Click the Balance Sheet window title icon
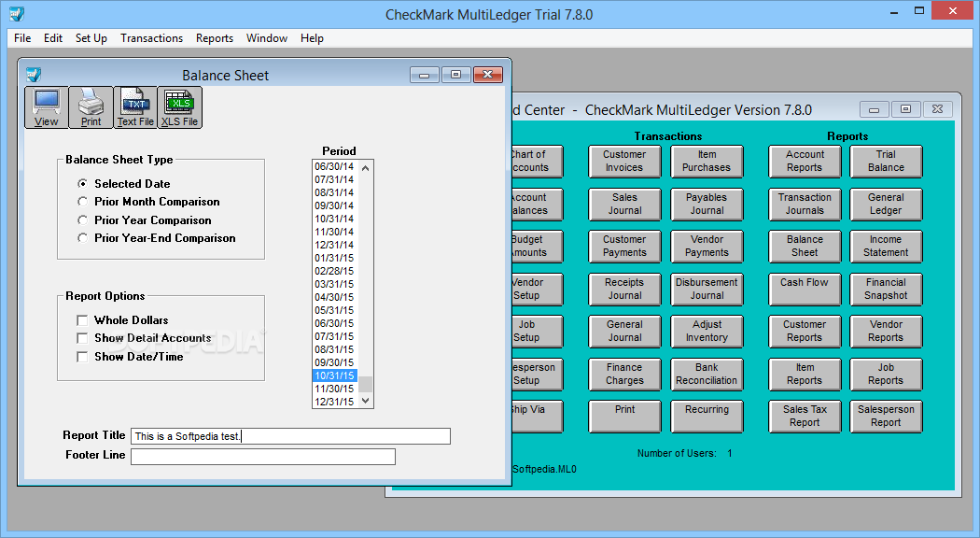The width and height of the screenshot is (980, 538). point(34,75)
